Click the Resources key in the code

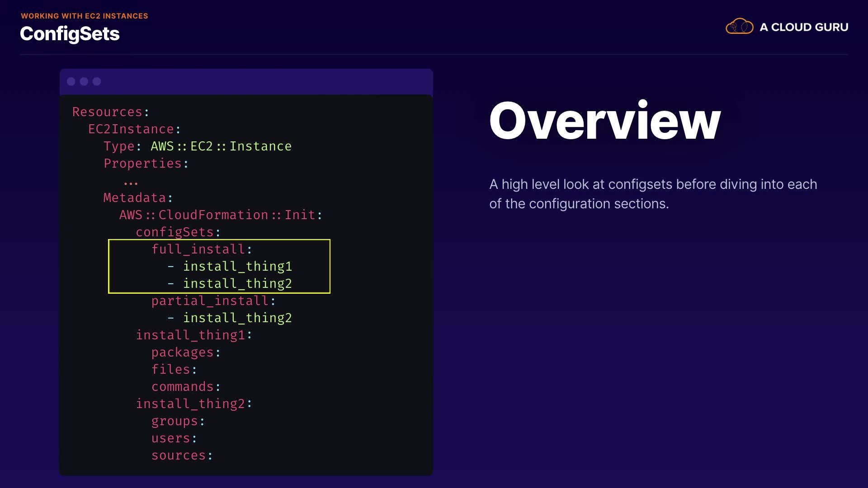tap(108, 112)
